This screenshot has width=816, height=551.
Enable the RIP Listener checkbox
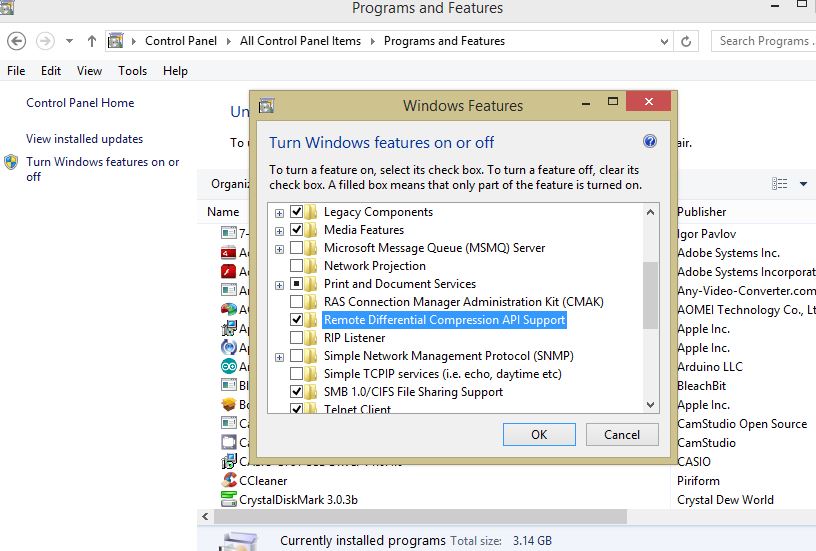click(x=297, y=338)
